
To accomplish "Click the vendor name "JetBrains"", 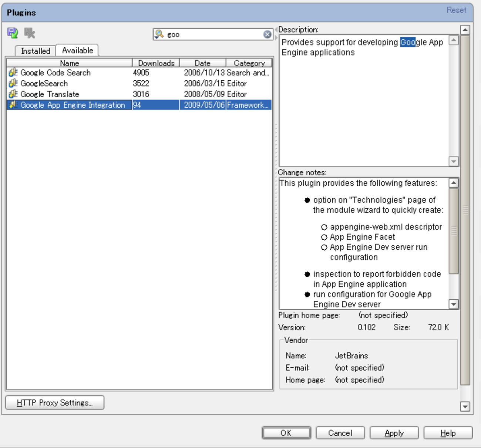I will 351,356.
